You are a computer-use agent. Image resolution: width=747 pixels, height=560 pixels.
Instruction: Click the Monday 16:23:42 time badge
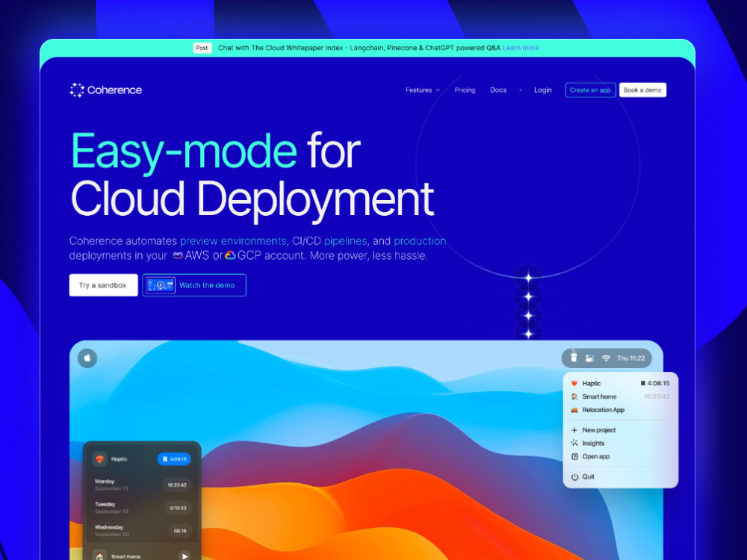[177, 485]
